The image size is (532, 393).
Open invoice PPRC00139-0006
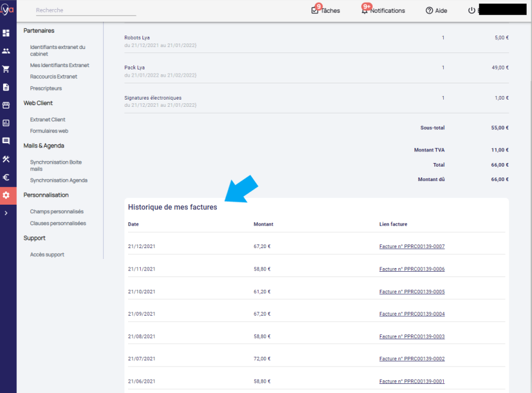tap(412, 269)
